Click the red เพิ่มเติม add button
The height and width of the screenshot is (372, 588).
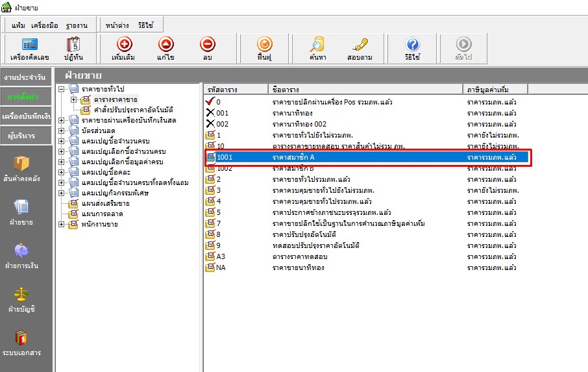[x=123, y=49]
